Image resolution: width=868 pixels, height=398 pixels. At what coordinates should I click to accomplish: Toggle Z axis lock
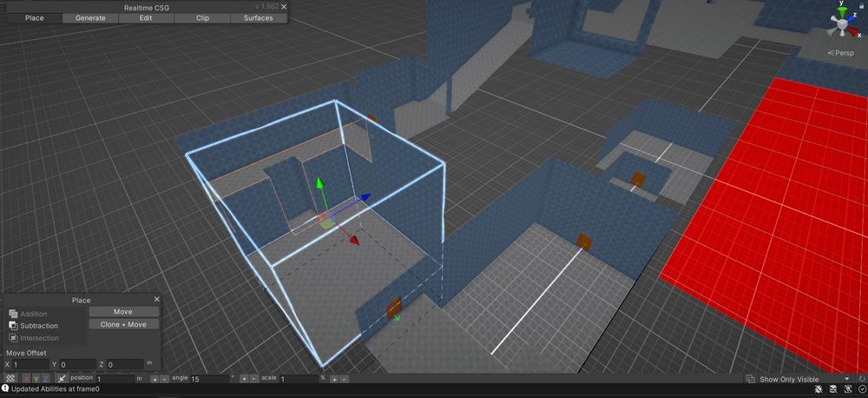(46, 379)
